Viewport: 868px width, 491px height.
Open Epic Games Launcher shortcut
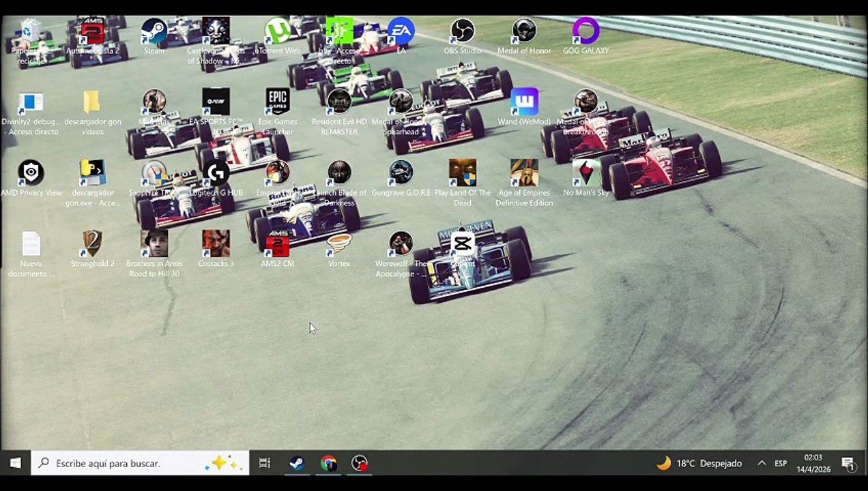click(278, 113)
